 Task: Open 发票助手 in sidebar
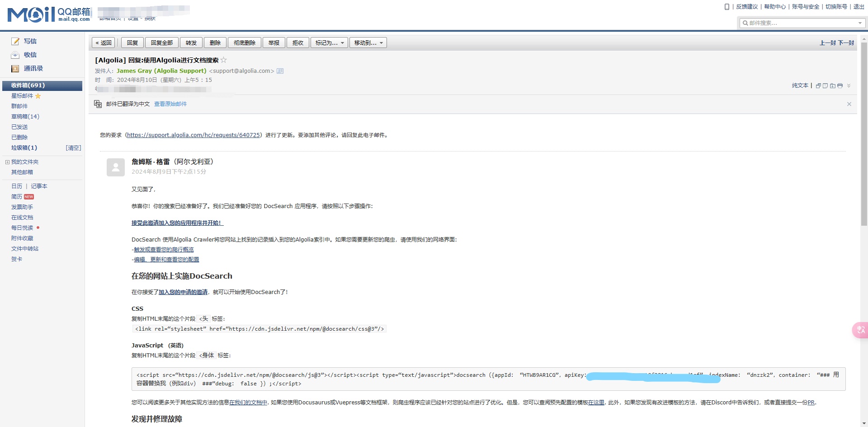(22, 207)
